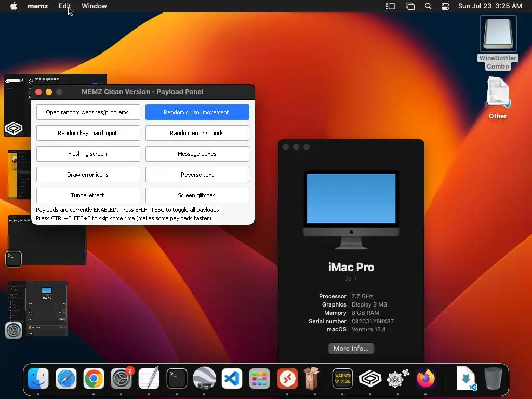This screenshot has height=399, width=532.
Task: Click the date and time clock
Action: [x=490, y=6]
